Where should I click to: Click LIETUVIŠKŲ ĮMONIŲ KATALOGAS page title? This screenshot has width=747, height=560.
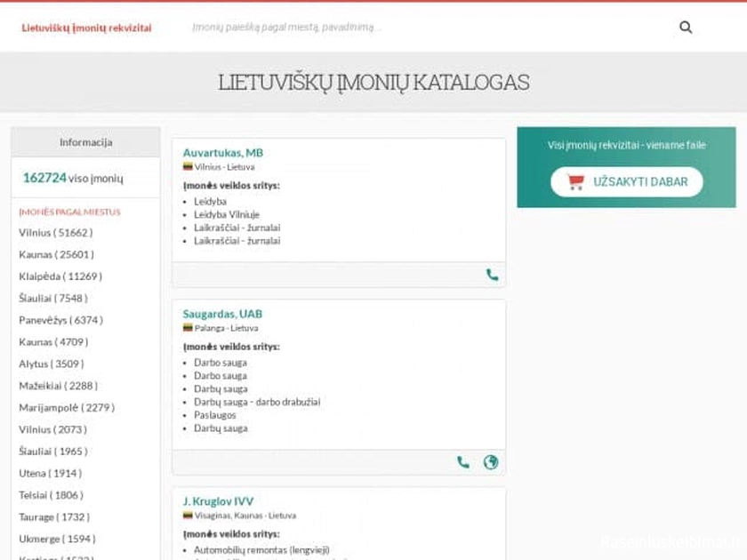373,83
